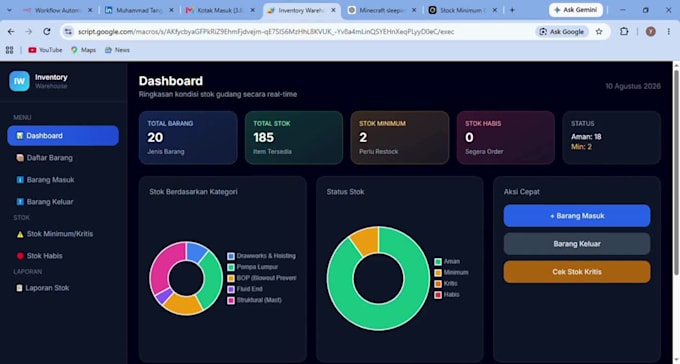
Task: Go forward in browser history
Action: (x=29, y=31)
